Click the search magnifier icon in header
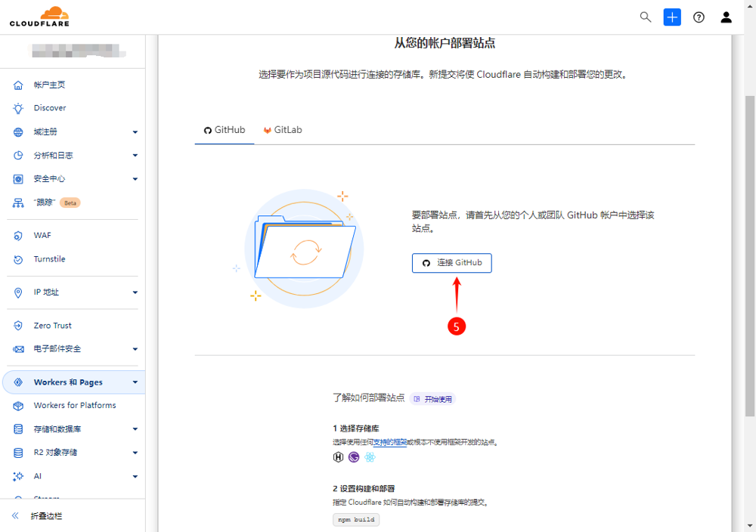This screenshot has width=756, height=532. tap(646, 17)
